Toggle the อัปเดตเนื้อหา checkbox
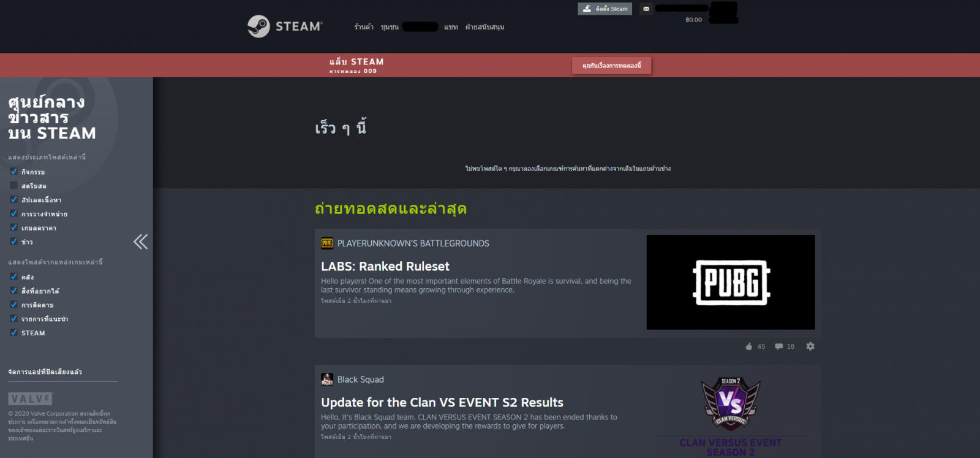This screenshot has width=980, height=458. click(13, 200)
